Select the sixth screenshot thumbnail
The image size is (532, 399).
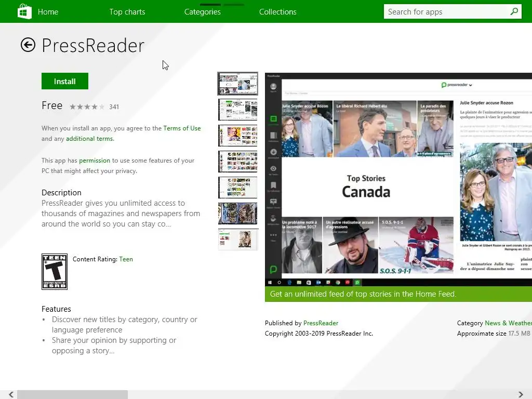(237, 214)
